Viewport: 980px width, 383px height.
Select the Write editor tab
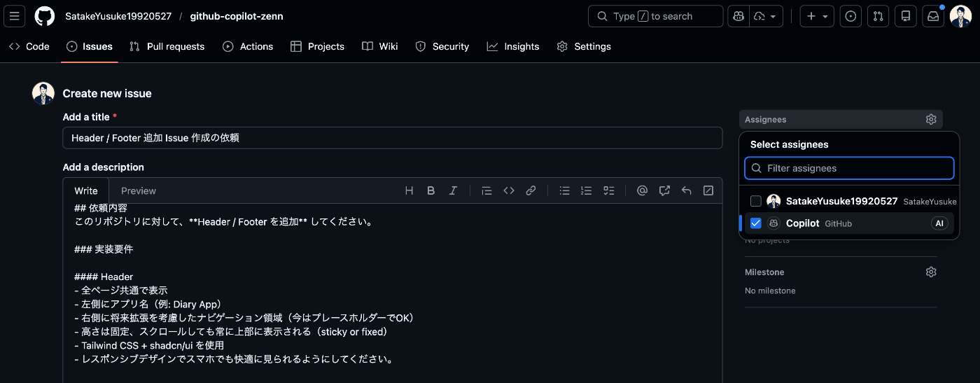[86, 190]
